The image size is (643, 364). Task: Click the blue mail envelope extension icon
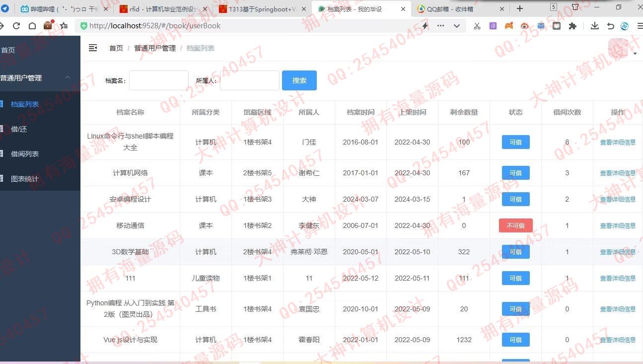pos(541,26)
